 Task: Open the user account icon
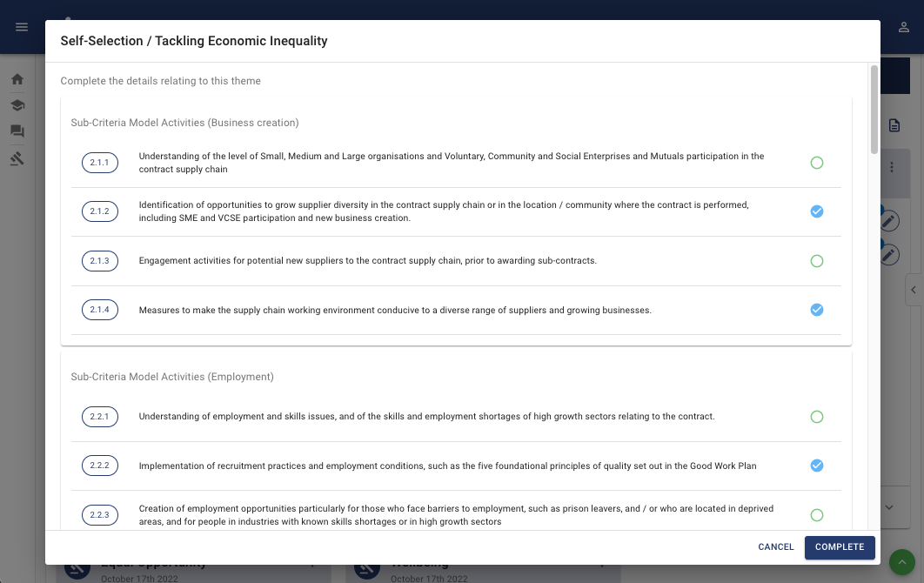903,27
